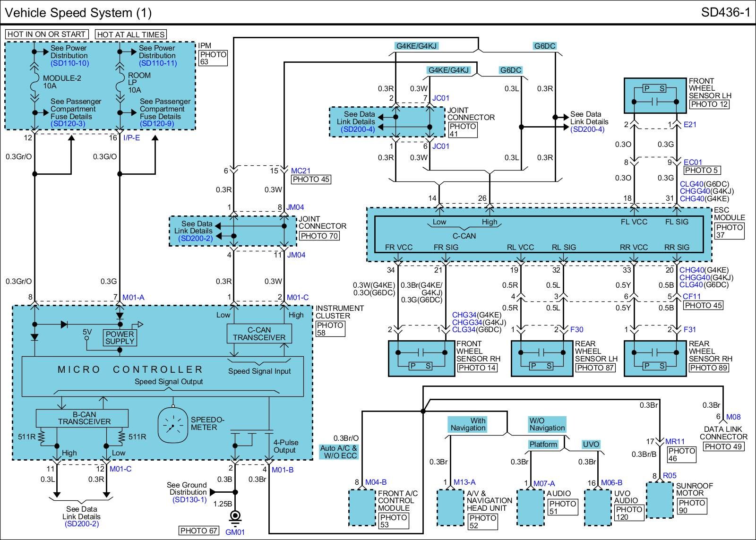View PHOTO 37 of the ESC module
Screen dimensions: 756x540
tap(729, 231)
